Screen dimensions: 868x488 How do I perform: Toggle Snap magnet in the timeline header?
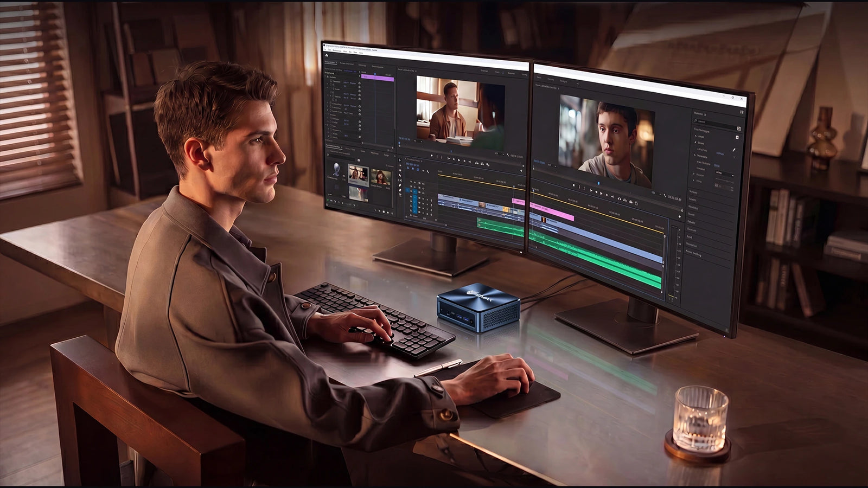coord(412,168)
